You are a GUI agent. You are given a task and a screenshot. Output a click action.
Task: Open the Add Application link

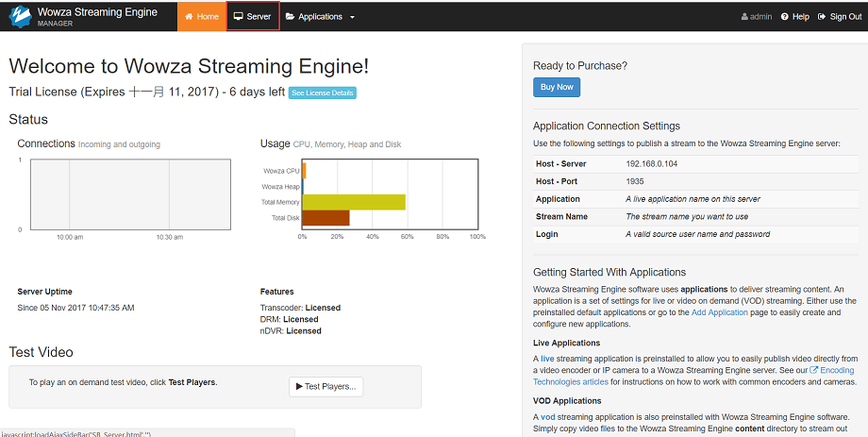click(x=720, y=312)
